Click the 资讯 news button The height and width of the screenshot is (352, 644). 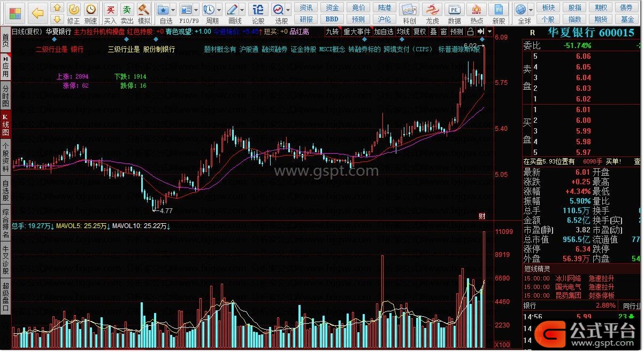(x=306, y=7)
